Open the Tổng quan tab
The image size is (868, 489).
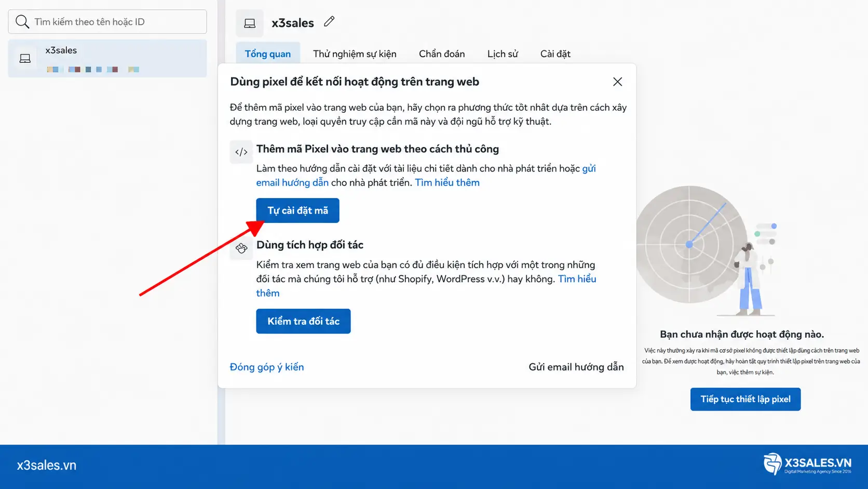[x=268, y=54]
